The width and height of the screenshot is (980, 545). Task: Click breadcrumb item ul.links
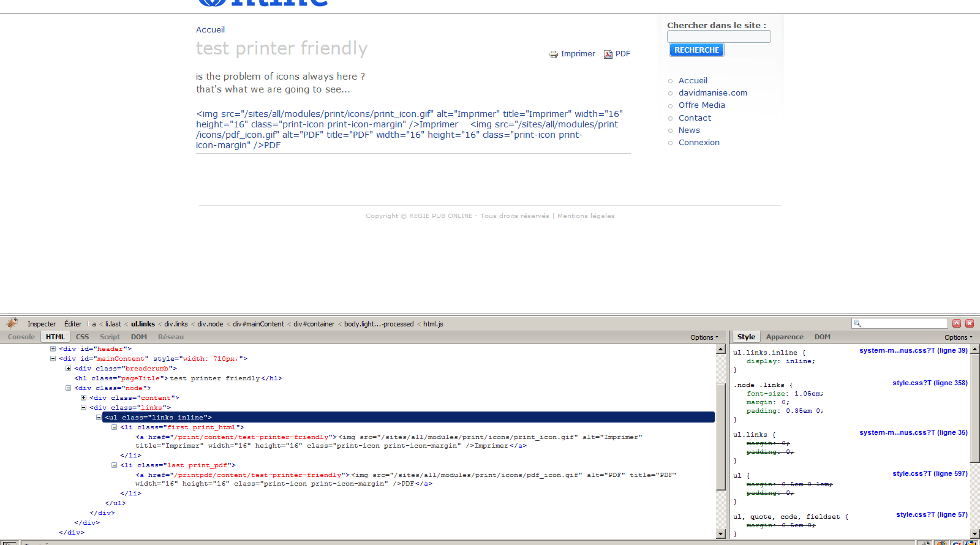pos(143,324)
